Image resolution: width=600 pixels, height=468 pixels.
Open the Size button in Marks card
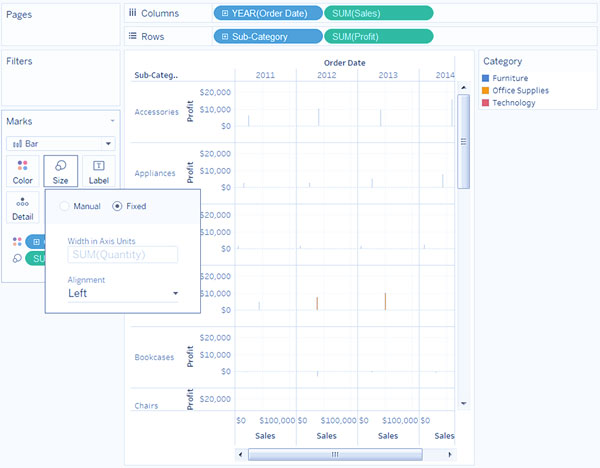(60, 171)
